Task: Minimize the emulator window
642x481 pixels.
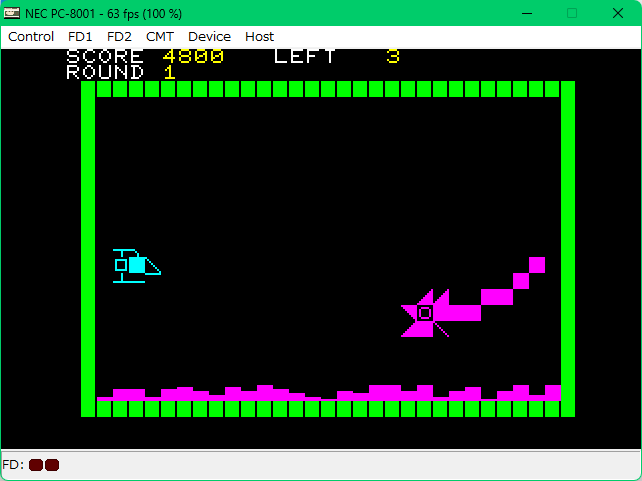Action: [x=525, y=12]
